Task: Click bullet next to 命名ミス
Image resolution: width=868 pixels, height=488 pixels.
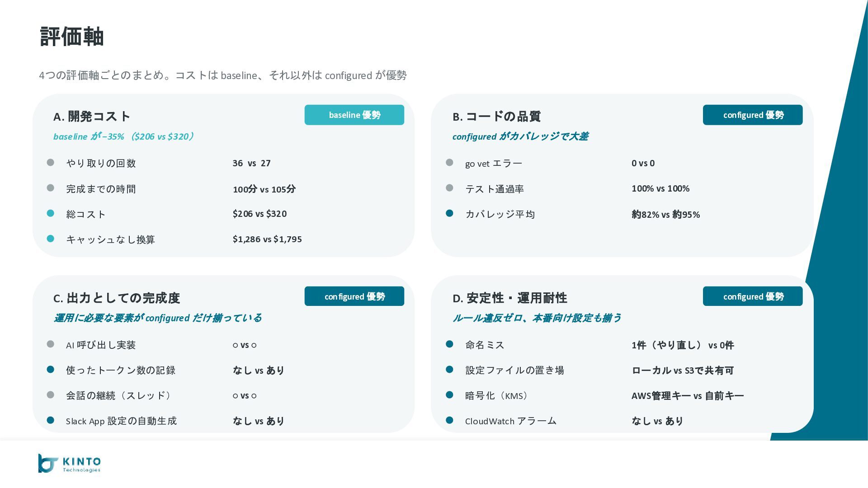Action: (449, 344)
